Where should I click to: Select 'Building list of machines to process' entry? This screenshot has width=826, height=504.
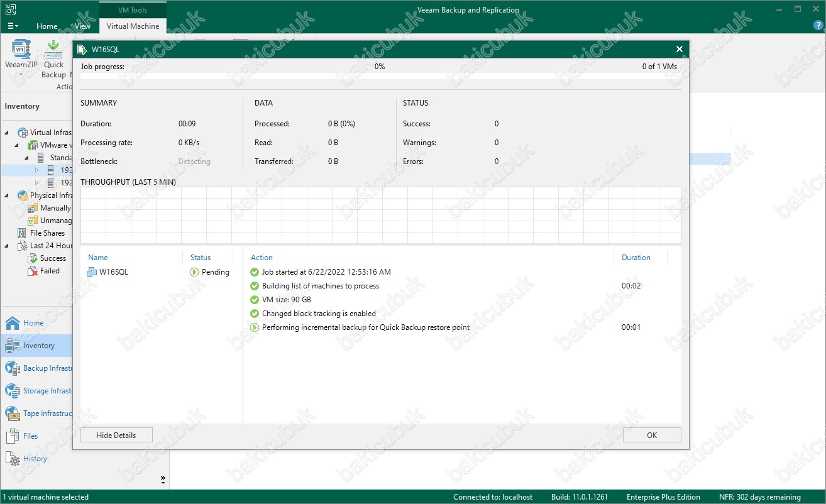pyautogui.click(x=321, y=286)
